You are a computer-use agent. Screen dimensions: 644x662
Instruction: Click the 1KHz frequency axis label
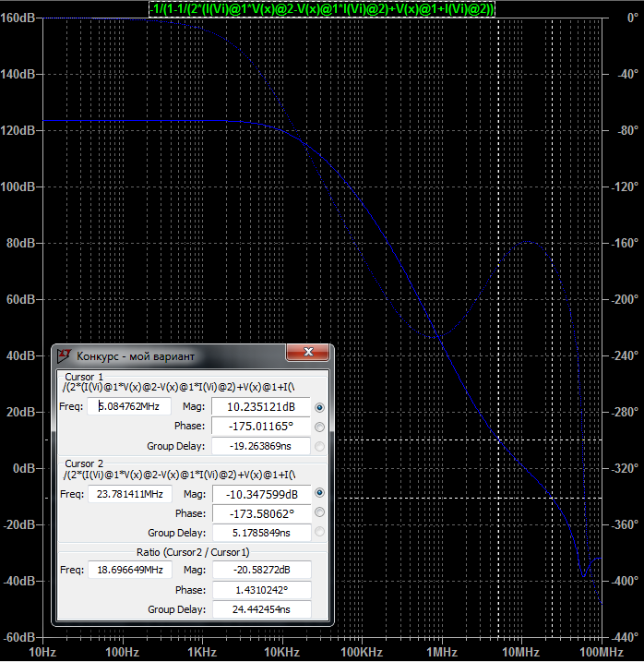coord(202,652)
